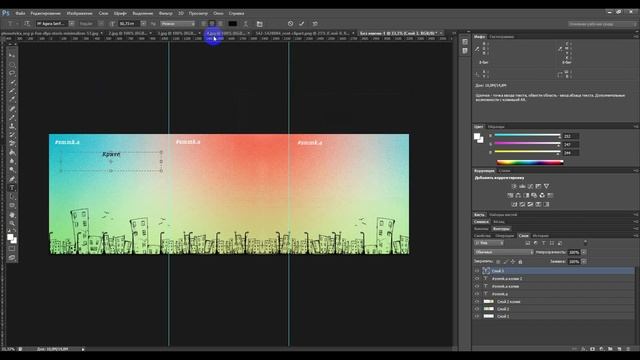Open the Справка menu
Viewport: 640px width, 360px height.
[236, 13]
